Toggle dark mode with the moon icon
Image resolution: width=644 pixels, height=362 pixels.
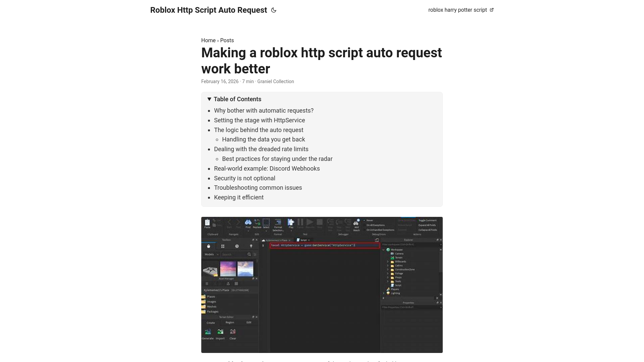coord(274,10)
